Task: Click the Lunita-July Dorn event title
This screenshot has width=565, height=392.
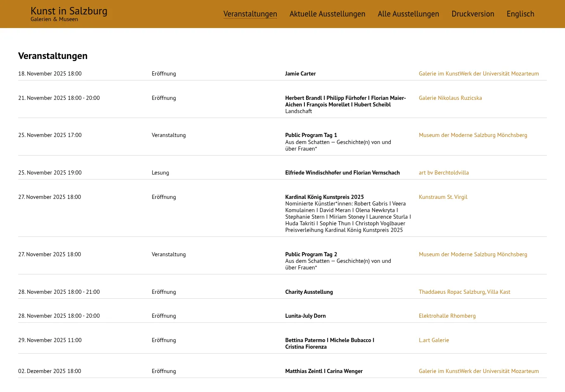Action: pos(305,316)
